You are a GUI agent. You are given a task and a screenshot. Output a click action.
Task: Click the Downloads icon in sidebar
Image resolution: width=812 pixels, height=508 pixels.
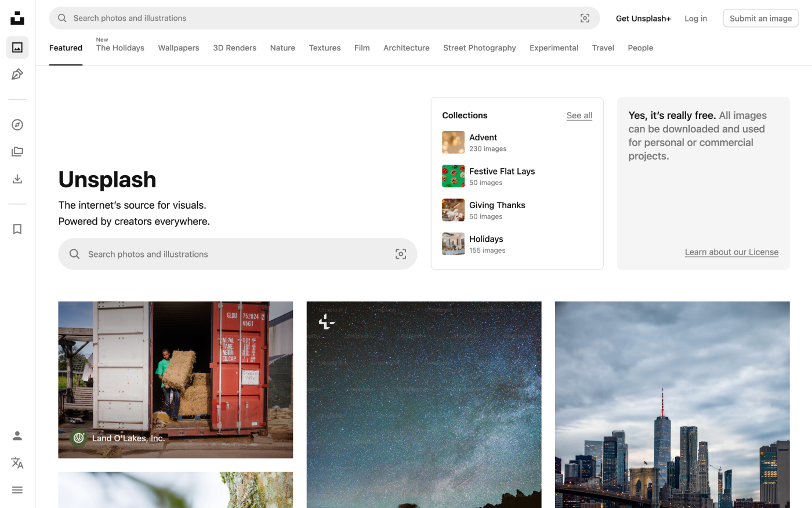tap(17, 179)
